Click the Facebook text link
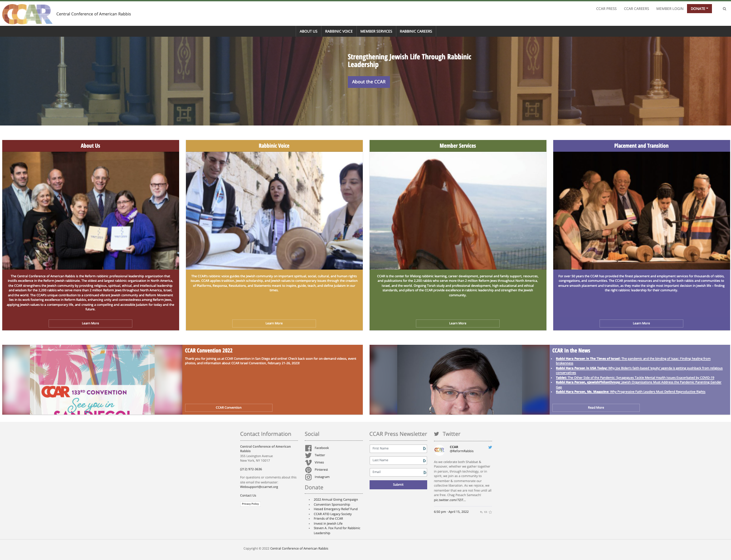 [322, 448]
